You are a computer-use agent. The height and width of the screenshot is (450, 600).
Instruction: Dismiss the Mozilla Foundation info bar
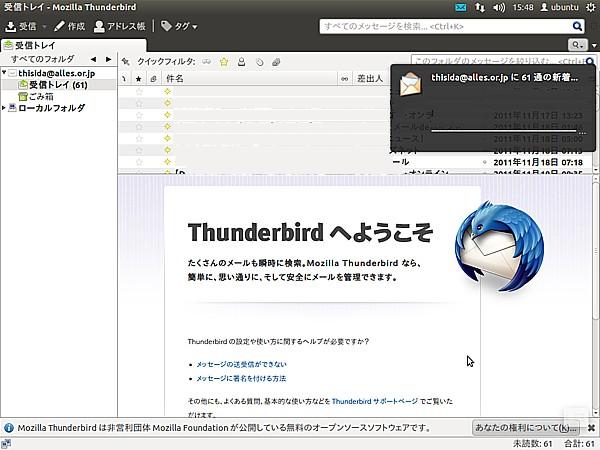tap(591, 427)
